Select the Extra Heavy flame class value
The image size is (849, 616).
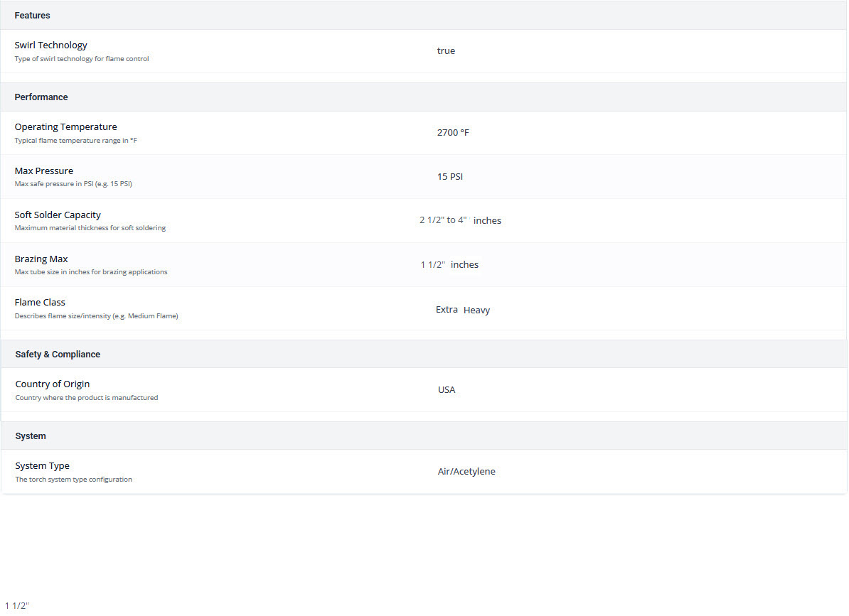[x=462, y=310]
